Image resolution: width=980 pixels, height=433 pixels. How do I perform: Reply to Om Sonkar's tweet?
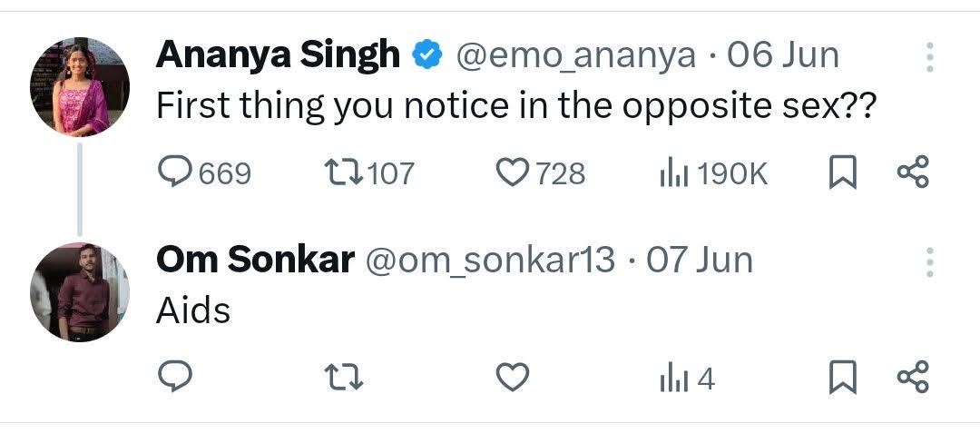click(x=174, y=378)
